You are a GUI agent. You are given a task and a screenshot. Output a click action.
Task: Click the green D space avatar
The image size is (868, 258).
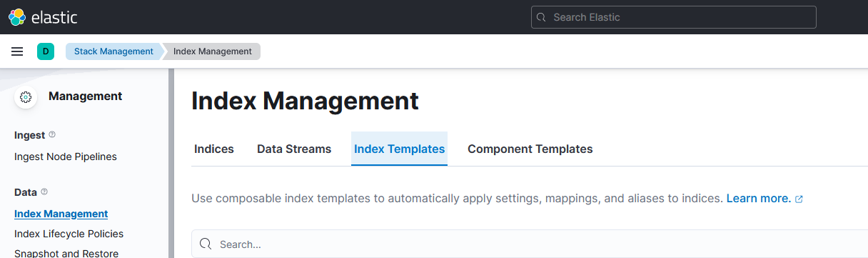(45, 51)
